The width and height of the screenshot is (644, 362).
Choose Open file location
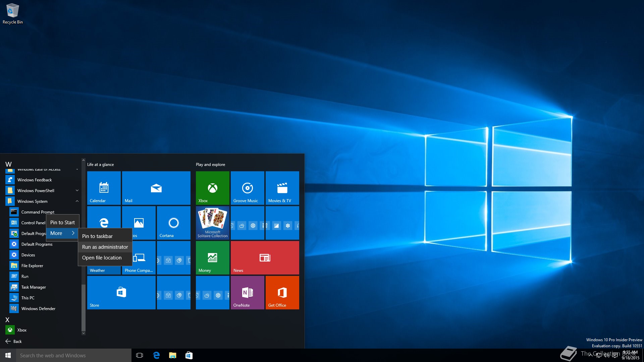[x=105, y=257]
